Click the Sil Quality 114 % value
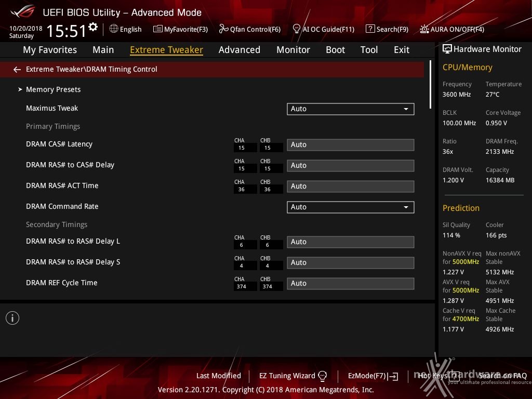Viewport: 532px width, 399px height. pos(451,235)
